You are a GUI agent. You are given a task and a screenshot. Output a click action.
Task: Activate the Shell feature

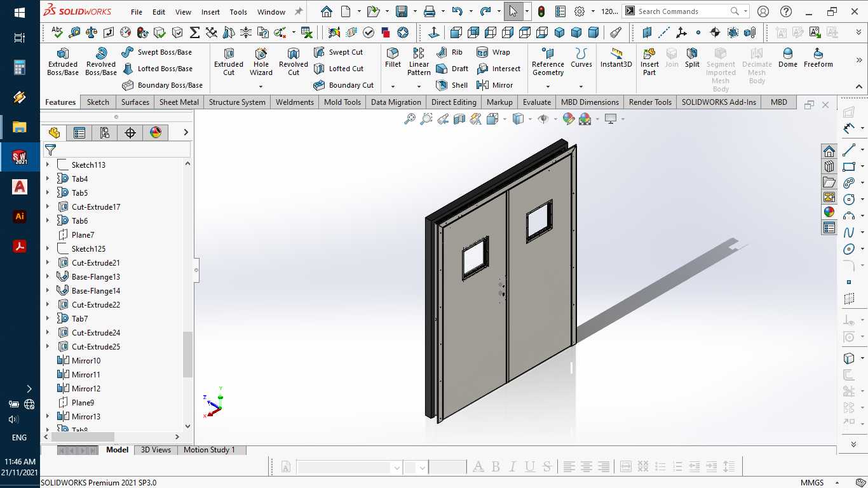pyautogui.click(x=452, y=85)
